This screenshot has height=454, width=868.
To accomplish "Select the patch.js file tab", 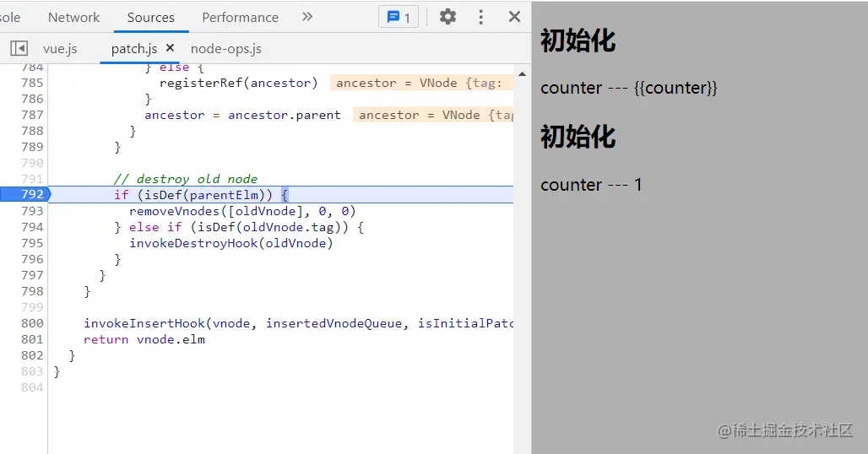I will [x=134, y=49].
